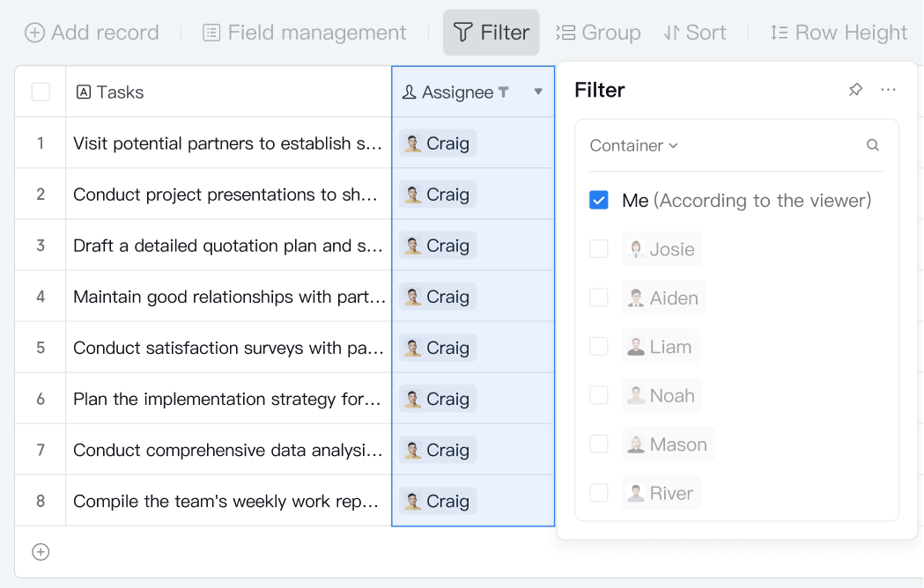Open the Group toolbar option
Image resolution: width=924 pixels, height=588 pixels.
[598, 33]
